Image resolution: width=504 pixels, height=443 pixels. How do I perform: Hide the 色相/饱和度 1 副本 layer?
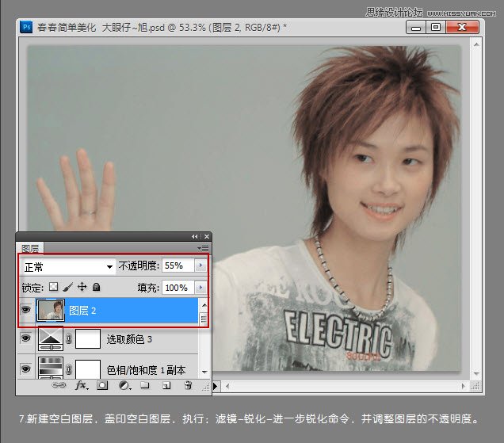tap(25, 369)
